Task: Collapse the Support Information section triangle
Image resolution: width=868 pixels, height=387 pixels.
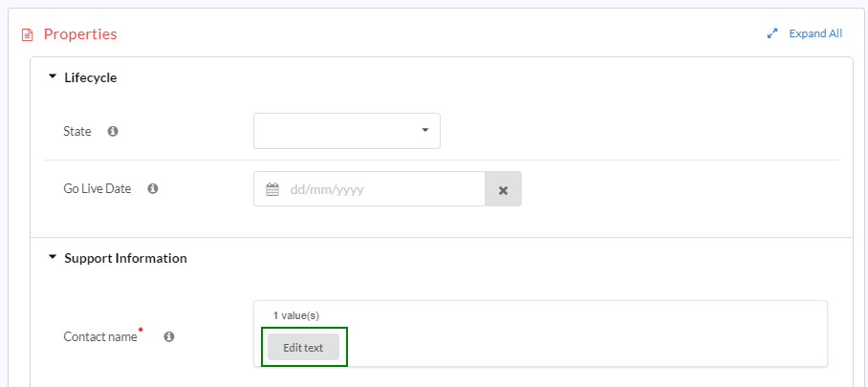Action: tap(53, 257)
